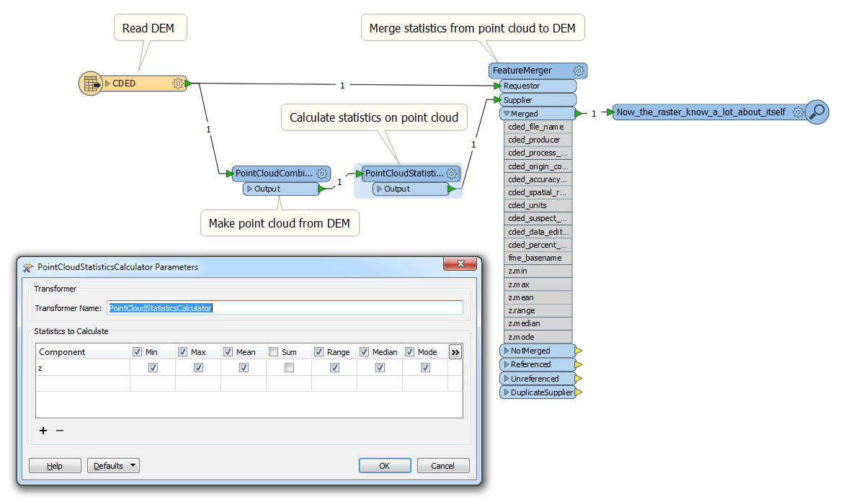
Task: Select the z.median attribute in Merged list
Action: point(523,324)
